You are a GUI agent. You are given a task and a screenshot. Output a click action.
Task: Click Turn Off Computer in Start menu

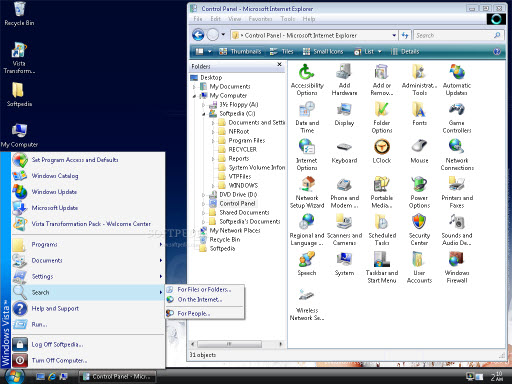(88, 360)
